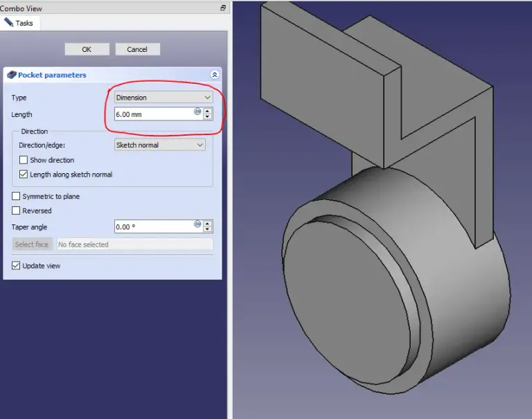Image resolution: width=532 pixels, height=419 pixels.
Task: Click the No face selected field
Action: tap(135, 244)
